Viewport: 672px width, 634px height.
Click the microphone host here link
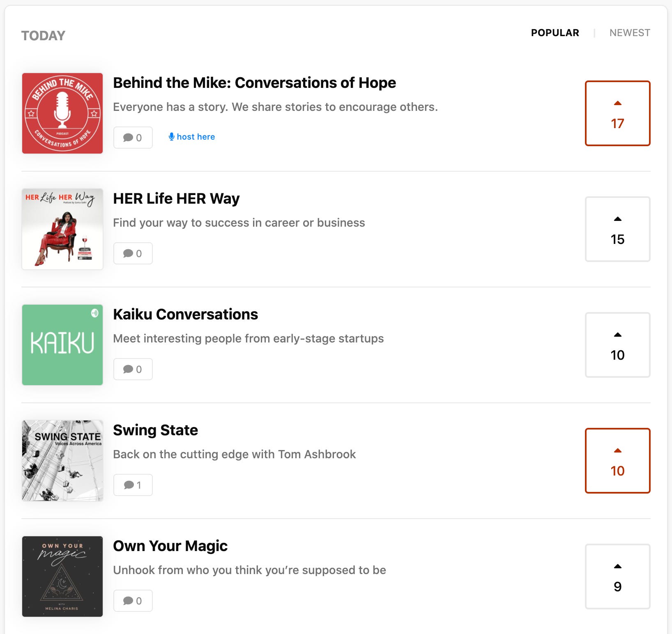pyautogui.click(x=192, y=137)
